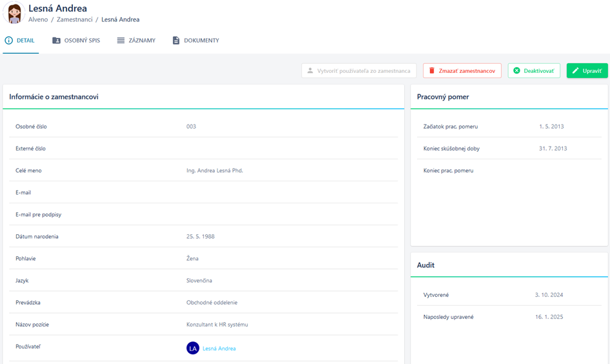Viewport: 610px width, 364px height.
Task: Click the X circle icon on Deaktivovať
Action: (516, 71)
